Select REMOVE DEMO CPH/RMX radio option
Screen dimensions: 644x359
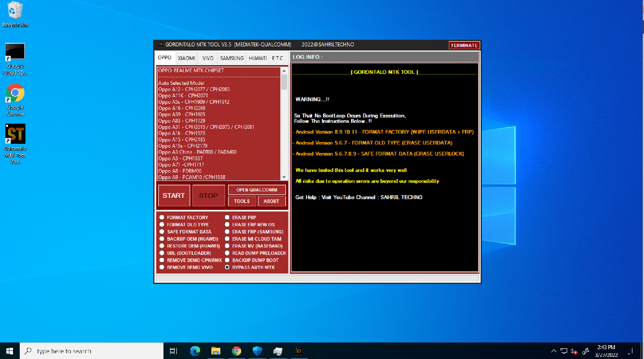[190, 260]
